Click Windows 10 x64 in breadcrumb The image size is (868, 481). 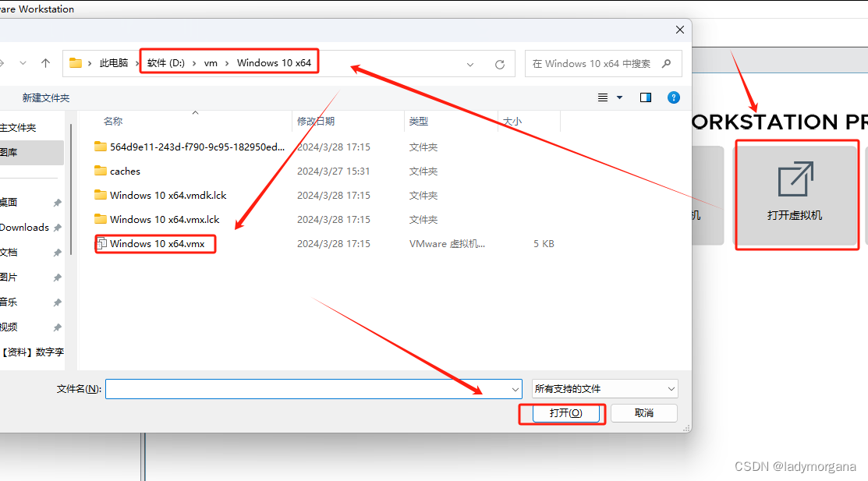(x=274, y=63)
